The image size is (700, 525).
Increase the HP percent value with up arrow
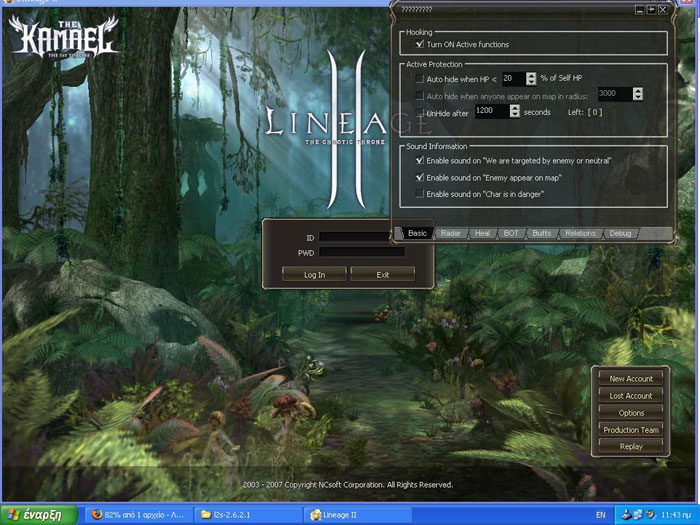531,75
